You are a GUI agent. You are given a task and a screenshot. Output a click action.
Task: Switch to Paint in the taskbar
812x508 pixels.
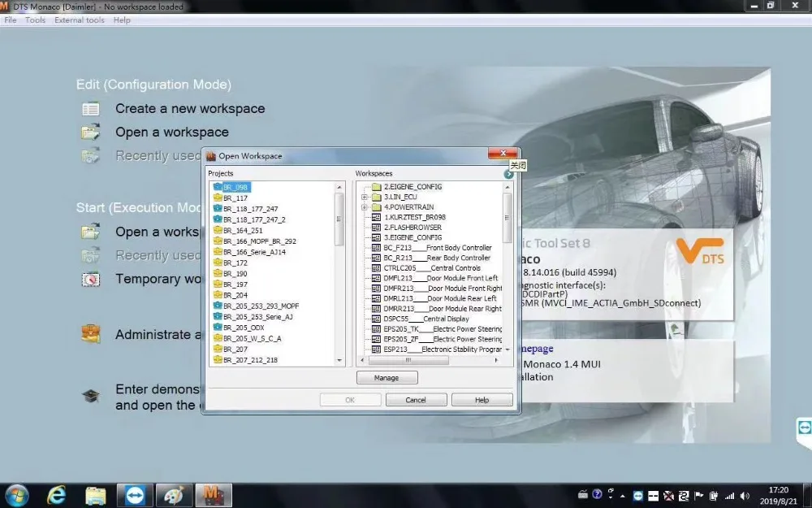pos(174,496)
